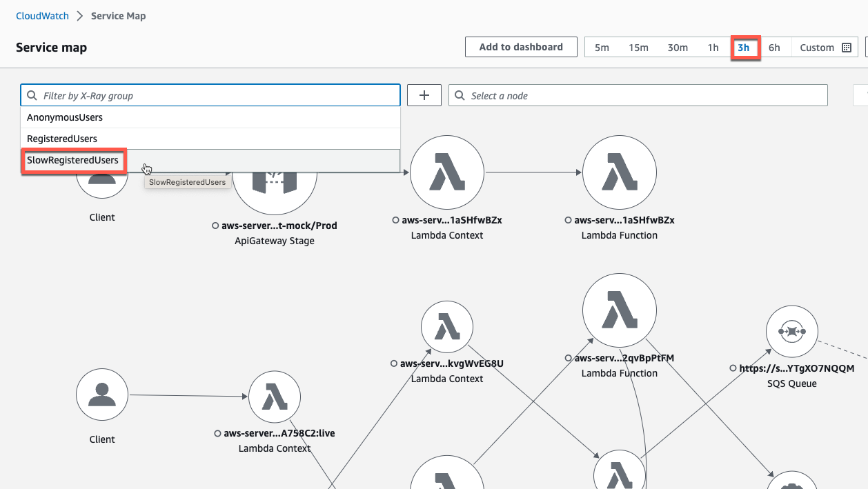Click the plus button beside the group filter
Viewport: 868px width, 489px height.
(x=424, y=96)
